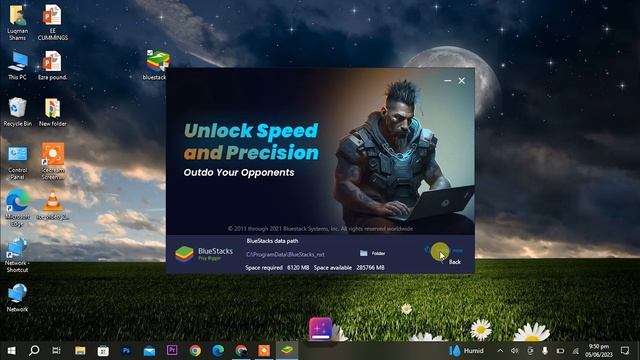Show hidden system tray icons
The width and height of the screenshot is (640, 360).
[500, 351]
